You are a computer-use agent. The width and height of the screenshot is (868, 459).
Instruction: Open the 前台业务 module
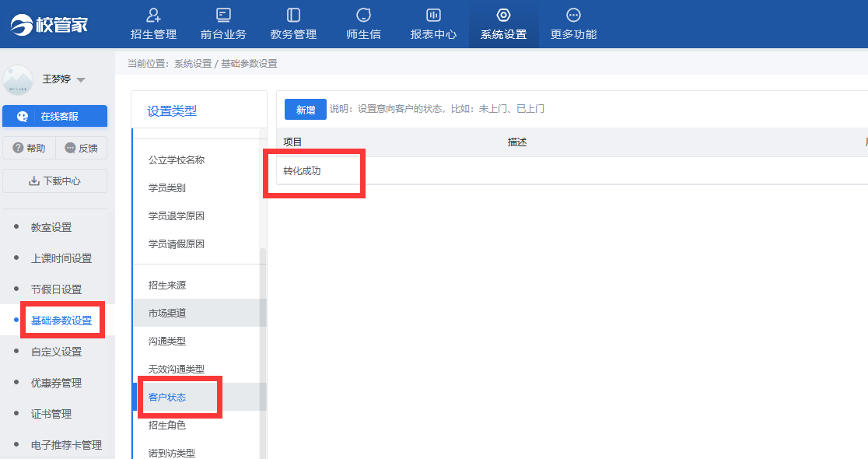(223, 24)
